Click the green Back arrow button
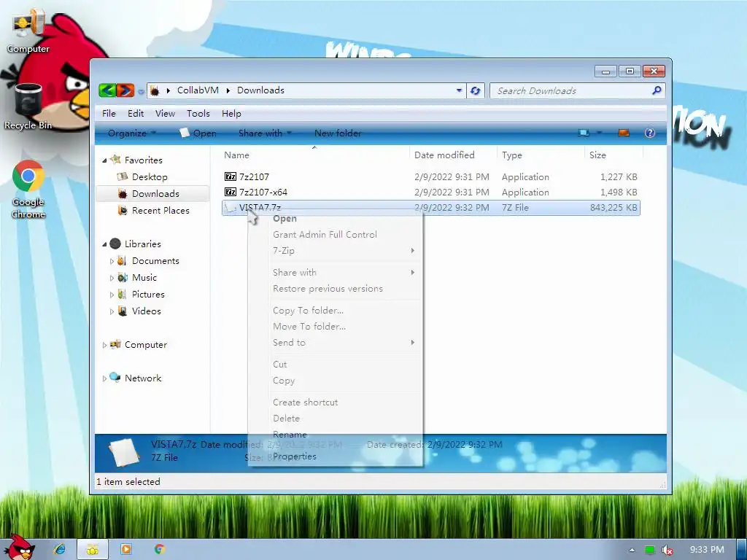 [x=107, y=90]
